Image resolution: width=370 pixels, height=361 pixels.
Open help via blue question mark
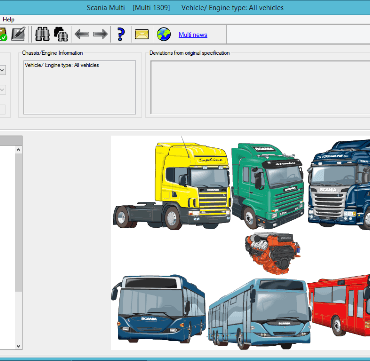121,34
